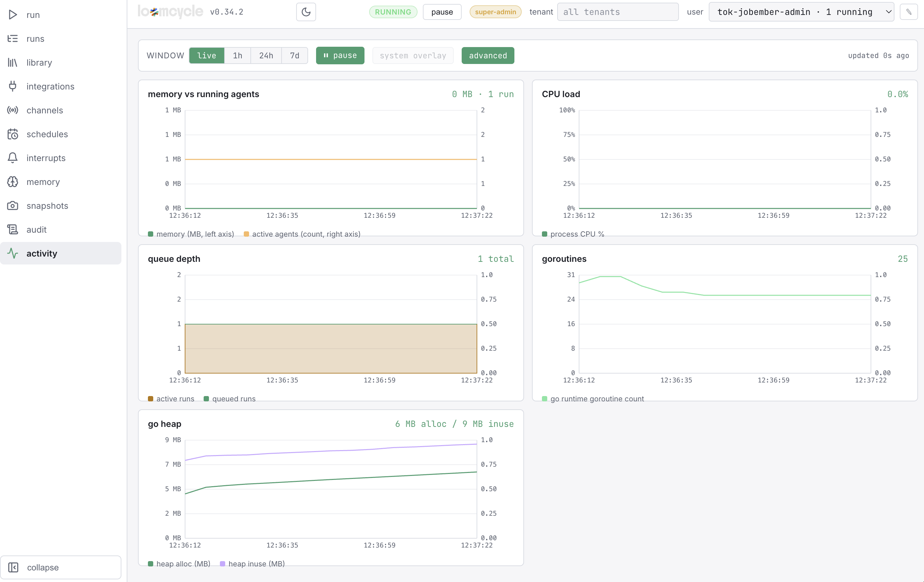Toggle the system overlay option
The image size is (924, 582).
click(413, 56)
